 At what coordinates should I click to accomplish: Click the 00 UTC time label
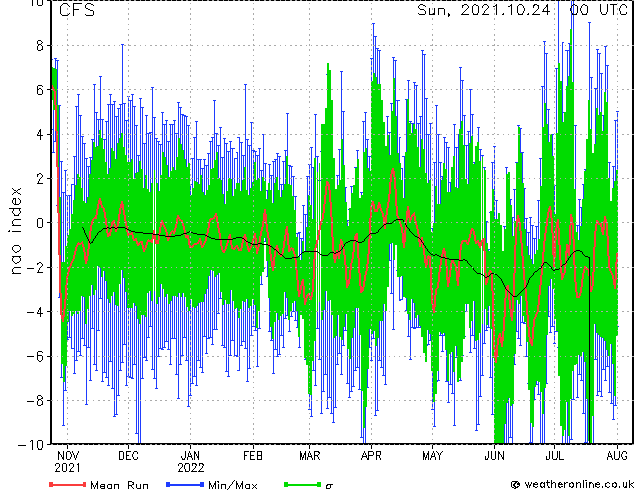click(x=598, y=10)
